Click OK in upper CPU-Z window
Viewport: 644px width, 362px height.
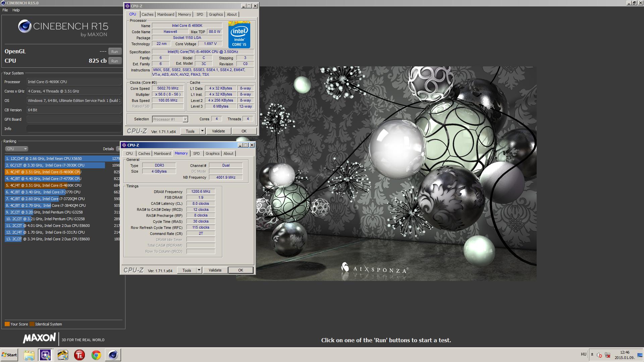click(244, 131)
